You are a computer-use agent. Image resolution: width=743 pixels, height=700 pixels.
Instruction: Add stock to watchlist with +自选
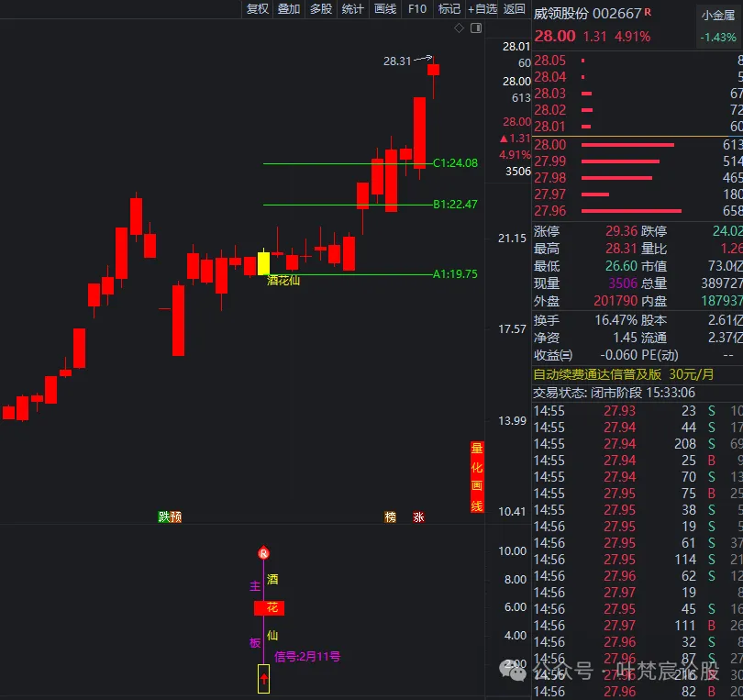click(x=482, y=9)
